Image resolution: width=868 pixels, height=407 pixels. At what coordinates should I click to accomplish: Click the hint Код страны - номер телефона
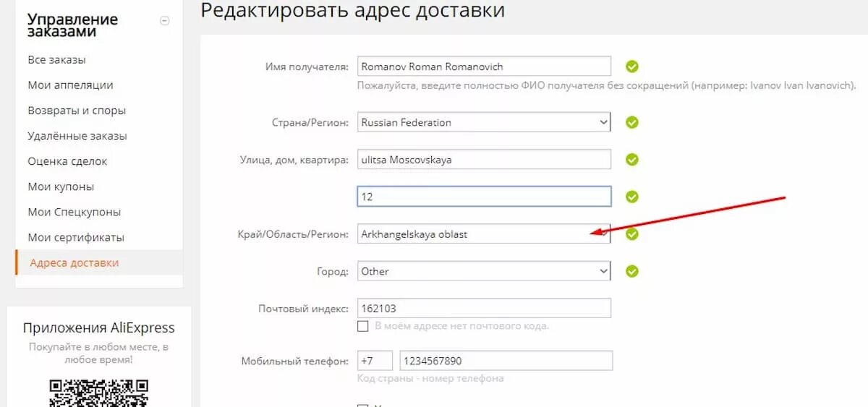tap(430, 378)
